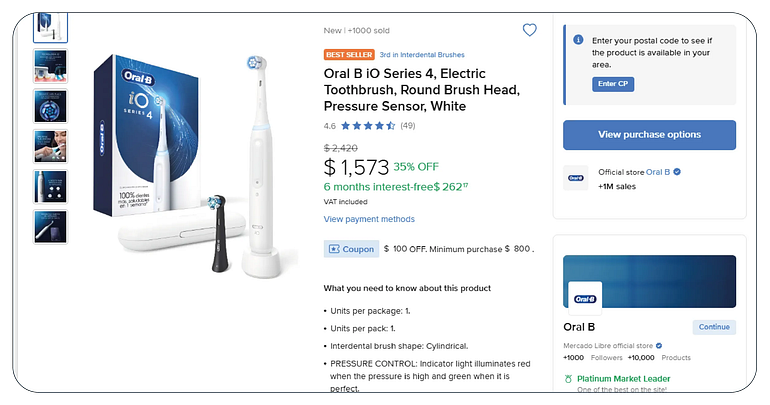Click the Enter CP button
The height and width of the screenshot is (405, 770).
pyautogui.click(x=613, y=84)
